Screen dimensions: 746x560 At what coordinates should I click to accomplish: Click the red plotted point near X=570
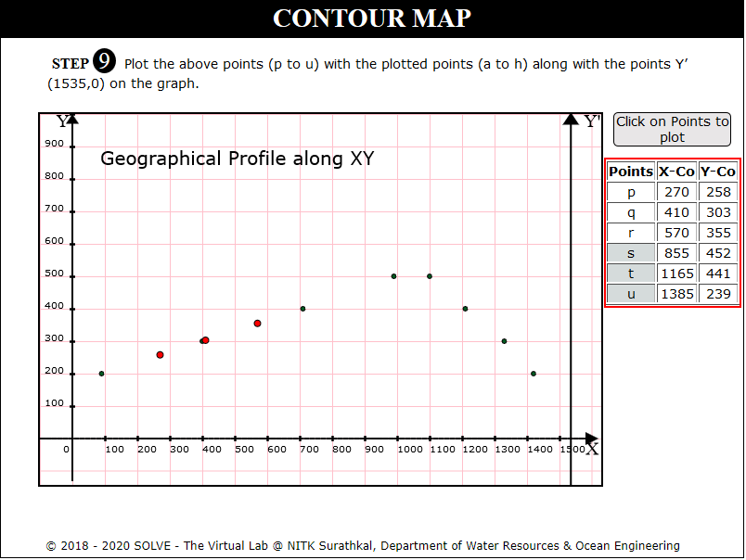pos(257,324)
